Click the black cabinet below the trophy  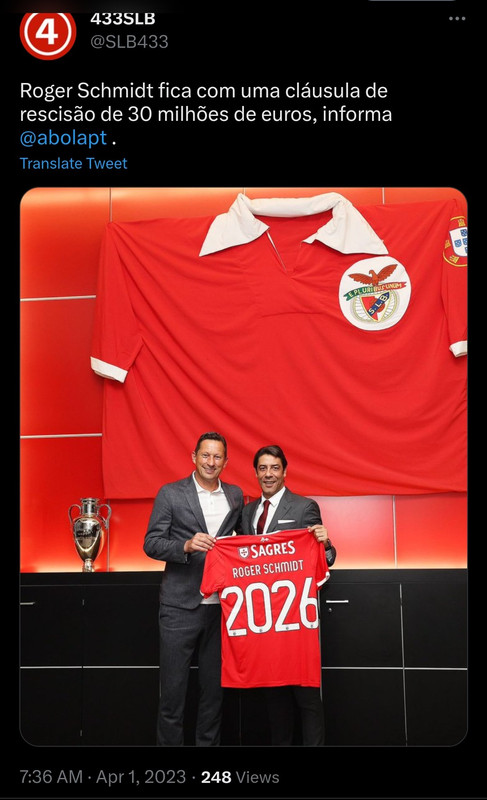[90, 658]
